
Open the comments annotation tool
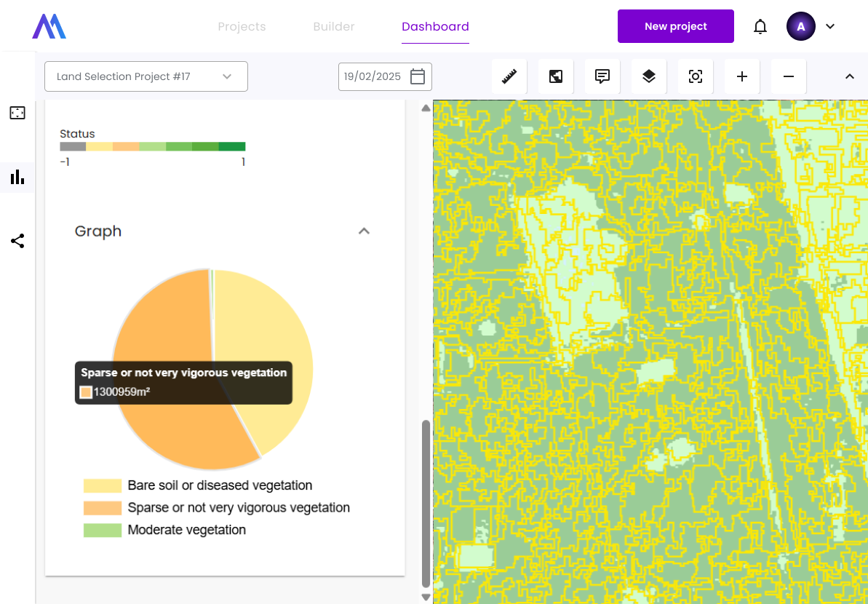602,76
